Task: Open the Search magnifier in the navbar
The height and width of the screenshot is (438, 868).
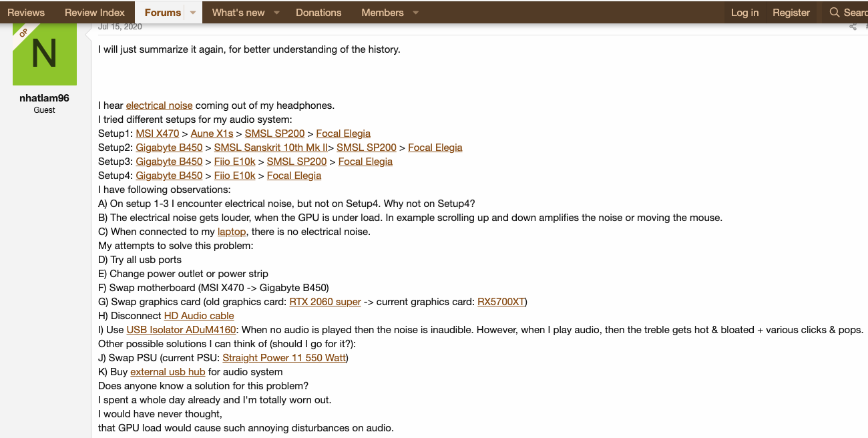Action: pyautogui.click(x=834, y=12)
